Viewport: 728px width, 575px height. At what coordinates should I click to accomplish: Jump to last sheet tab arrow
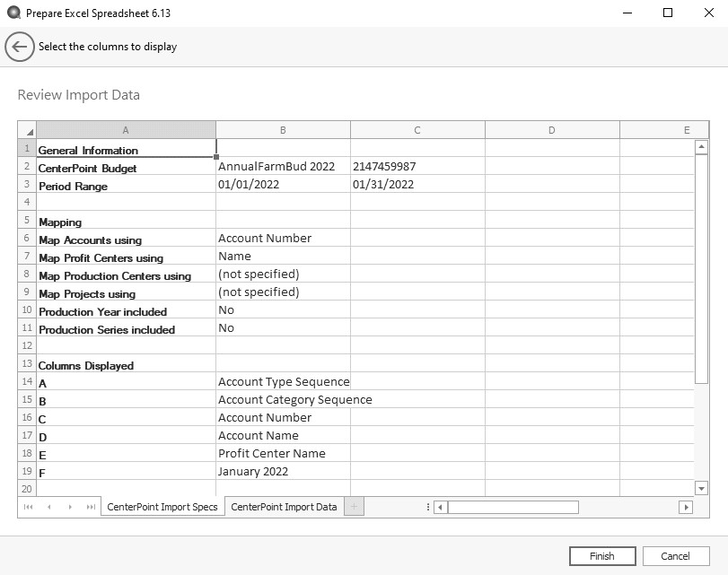point(91,507)
